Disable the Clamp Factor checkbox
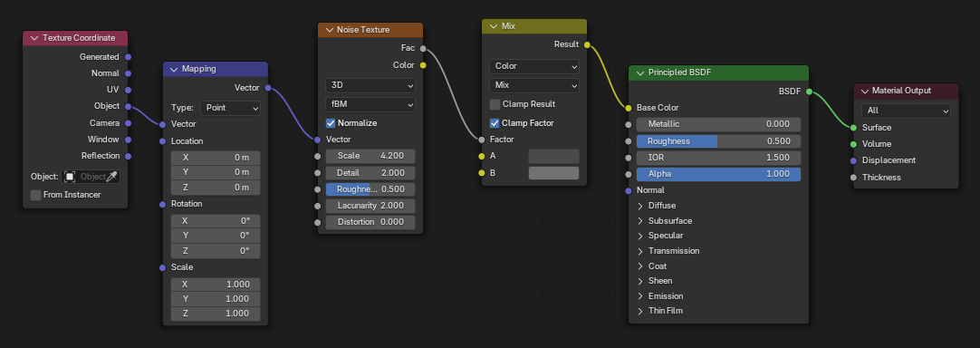The height and width of the screenshot is (348, 980). [495, 123]
